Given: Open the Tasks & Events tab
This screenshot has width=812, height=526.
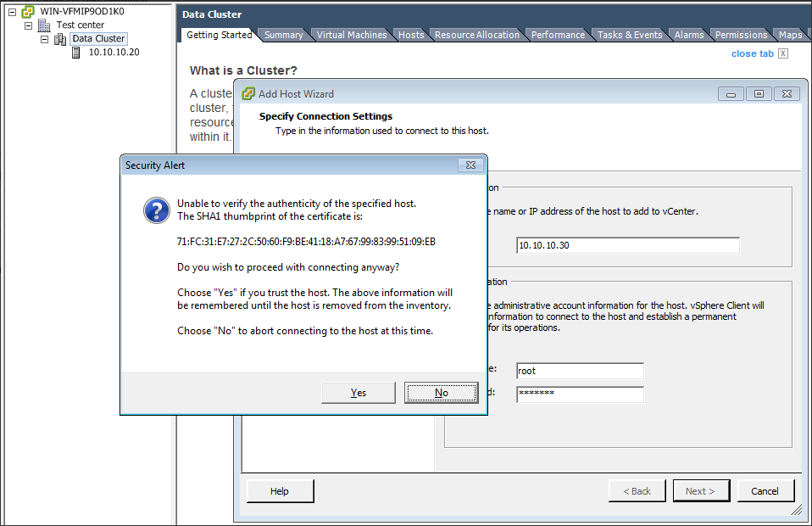Looking at the screenshot, I should click(x=630, y=35).
